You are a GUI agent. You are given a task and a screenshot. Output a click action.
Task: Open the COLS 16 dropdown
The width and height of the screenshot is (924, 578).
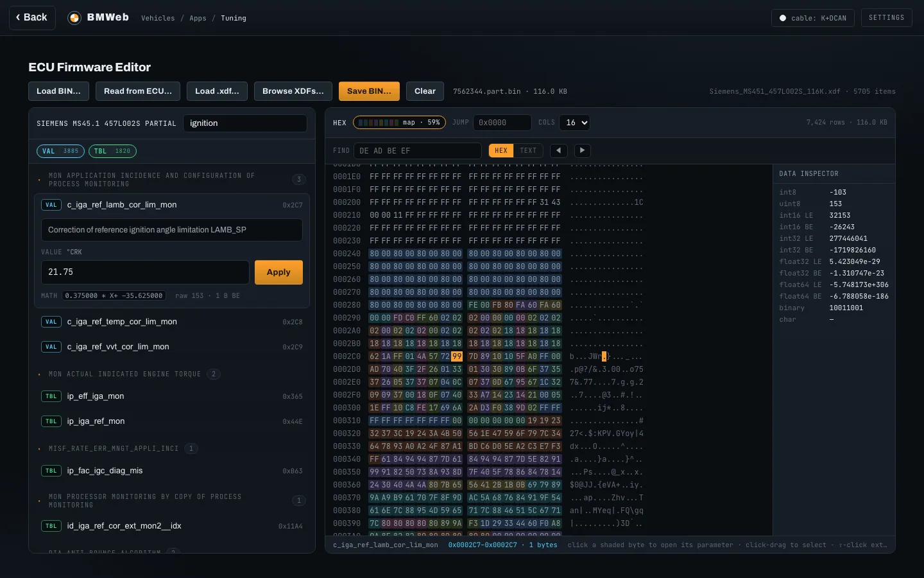point(574,122)
